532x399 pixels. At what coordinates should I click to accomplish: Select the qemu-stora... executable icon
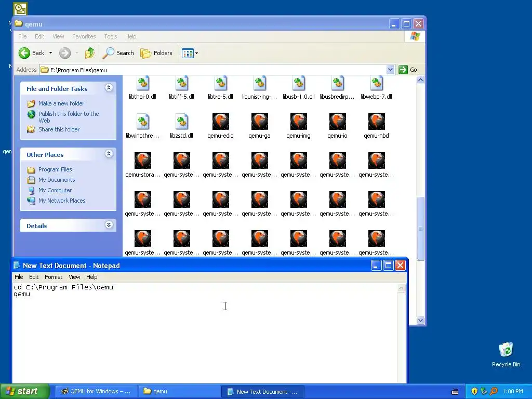(x=142, y=161)
